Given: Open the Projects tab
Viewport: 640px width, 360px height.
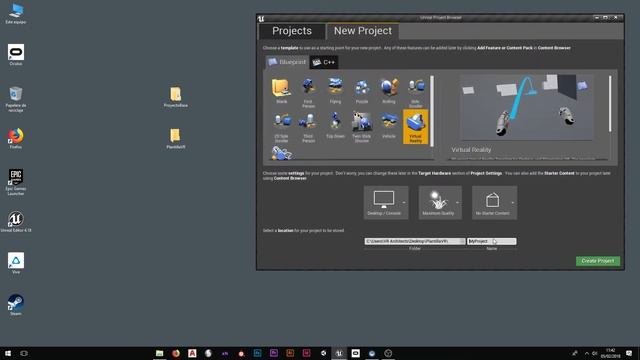Looking at the screenshot, I should [x=292, y=31].
